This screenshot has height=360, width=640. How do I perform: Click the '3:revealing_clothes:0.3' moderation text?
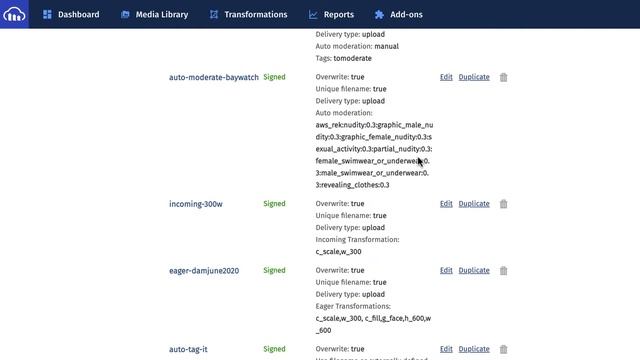click(x=352, y=185)
